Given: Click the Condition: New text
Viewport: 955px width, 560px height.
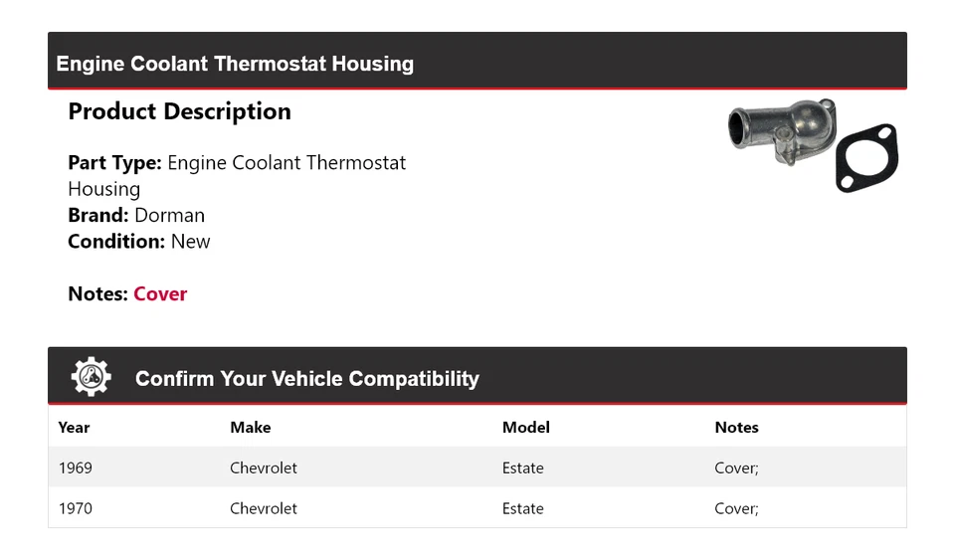Looking at the screenshot, I should tap(139, 241).
